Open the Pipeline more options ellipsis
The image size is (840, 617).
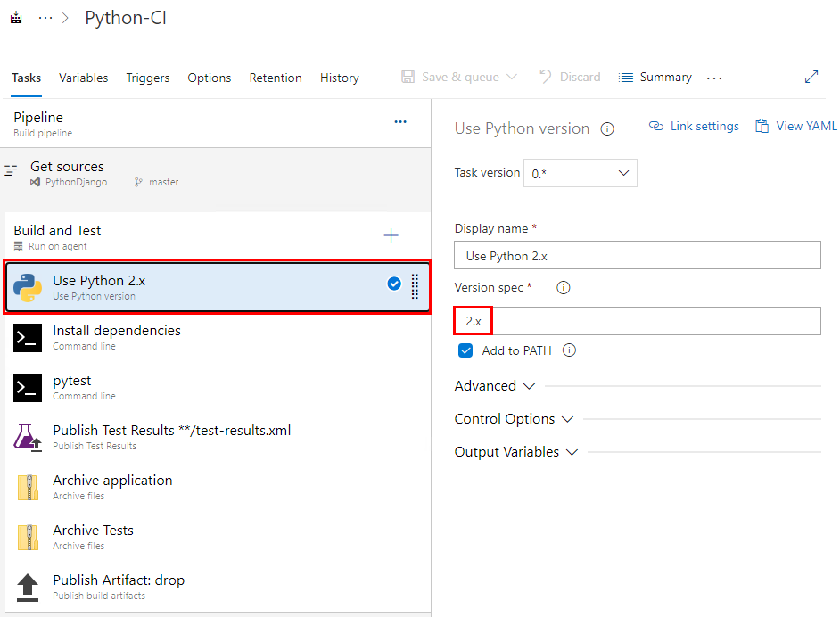[x=400, y=122]
